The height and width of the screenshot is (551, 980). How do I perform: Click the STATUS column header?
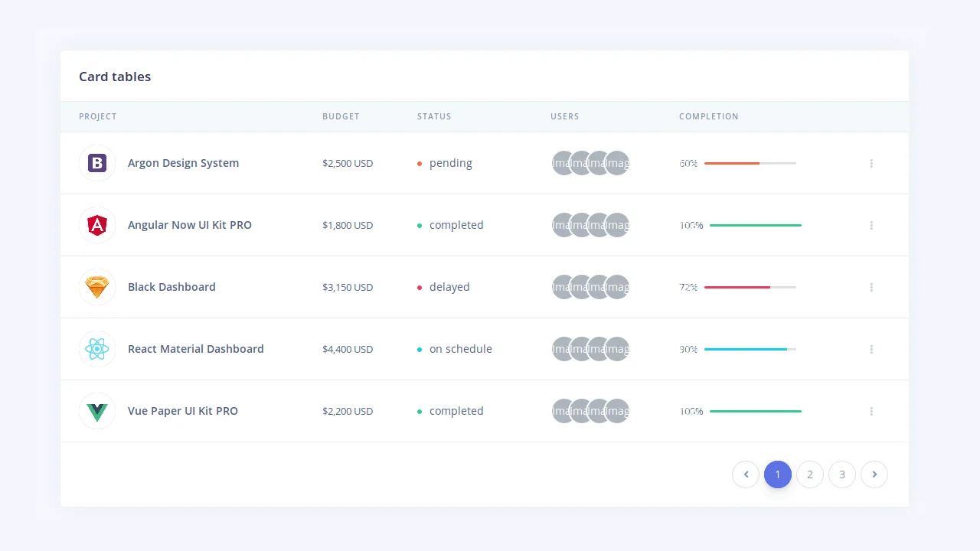[x=434, y=116]
